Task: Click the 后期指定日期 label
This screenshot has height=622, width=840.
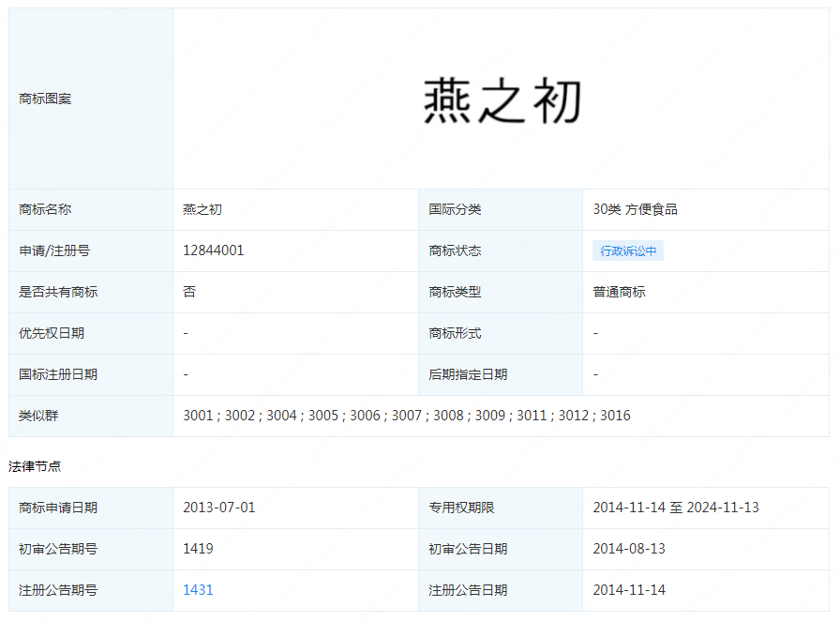Action: click(x=468, y=374)
